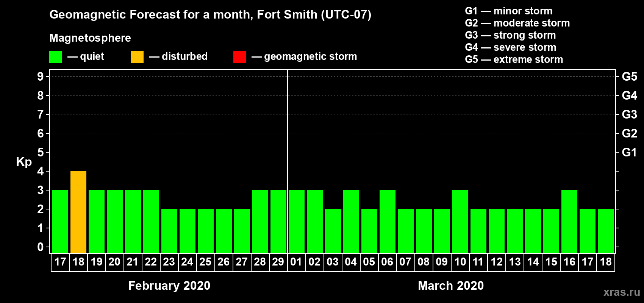Click the 'G1 — minor storm' legend text

point(509,11)
